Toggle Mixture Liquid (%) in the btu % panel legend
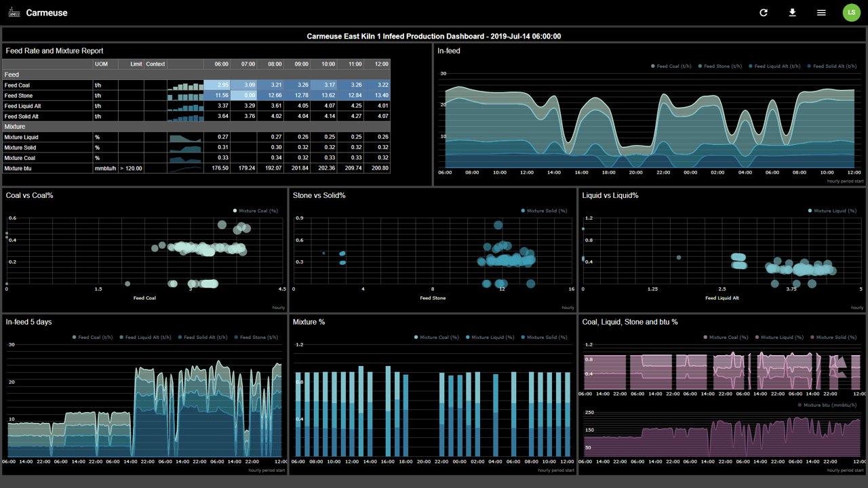This screenshot has height=488, width=868. (x=780, y=337)
